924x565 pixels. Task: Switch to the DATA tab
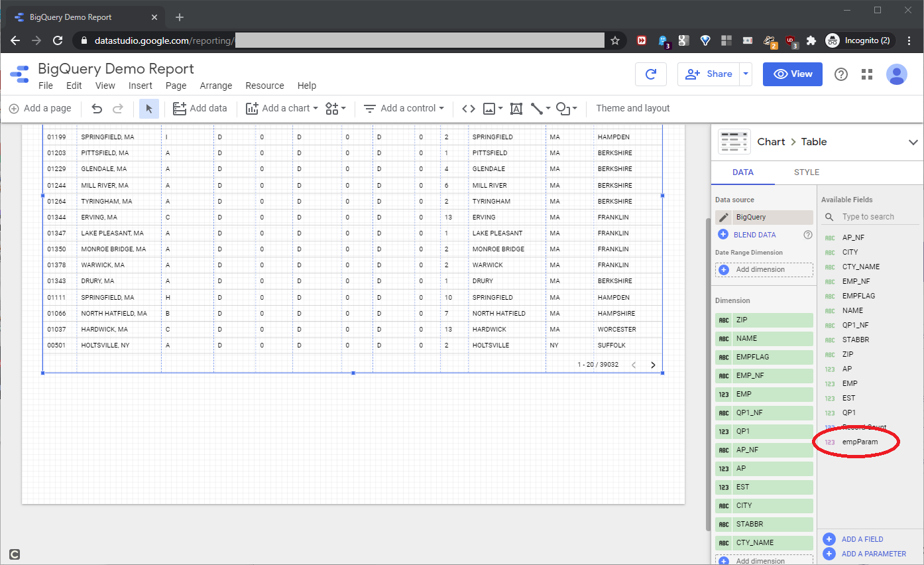743,172
